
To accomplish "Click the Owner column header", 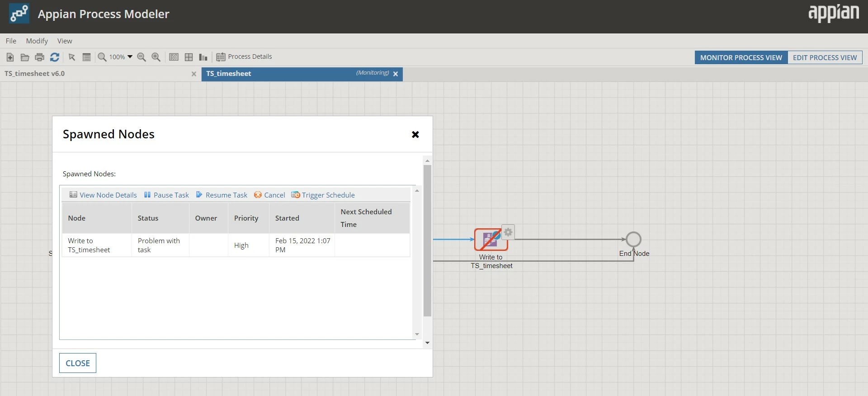I will coord(208,218).
